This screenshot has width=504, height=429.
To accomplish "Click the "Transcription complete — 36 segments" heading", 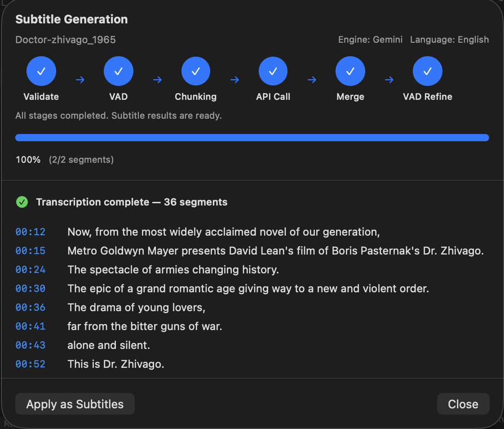I will (132, 202).
